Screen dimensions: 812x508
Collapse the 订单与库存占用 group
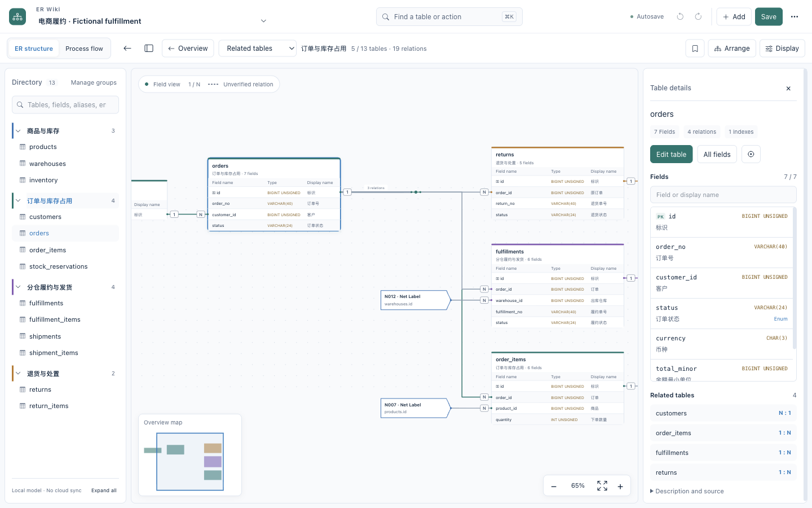pyautogui.click(x=18, y=201)
